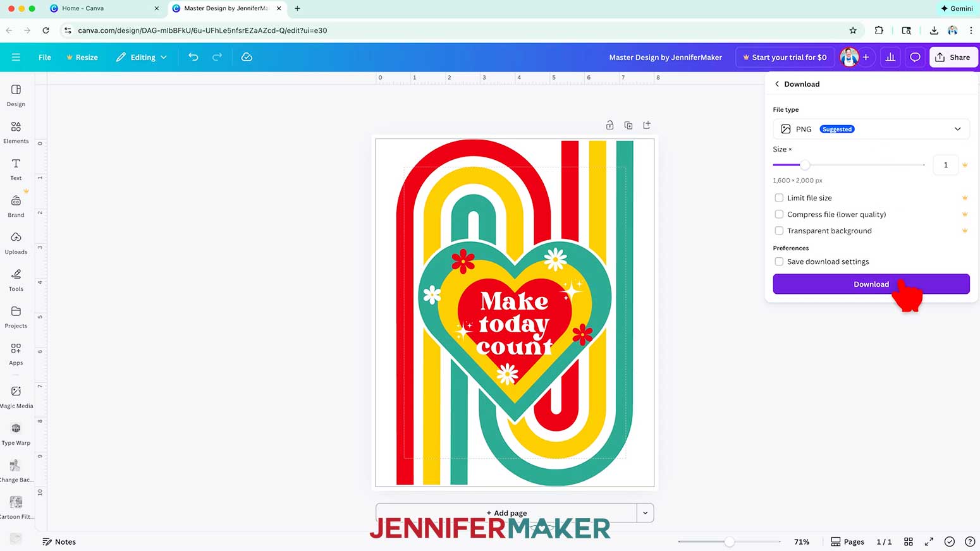Duplicate the page with copy icon

click(x=628, y=125)
